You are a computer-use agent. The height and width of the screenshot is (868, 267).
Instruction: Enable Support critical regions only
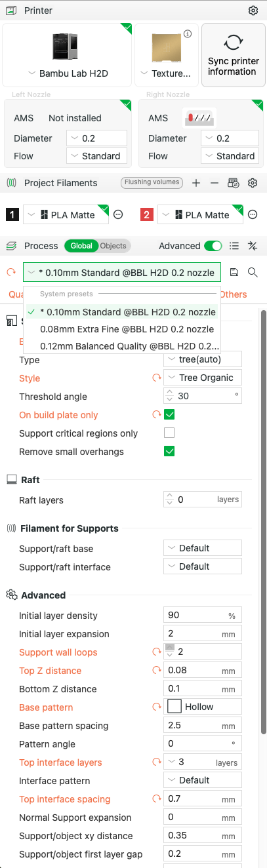point(169,433)
